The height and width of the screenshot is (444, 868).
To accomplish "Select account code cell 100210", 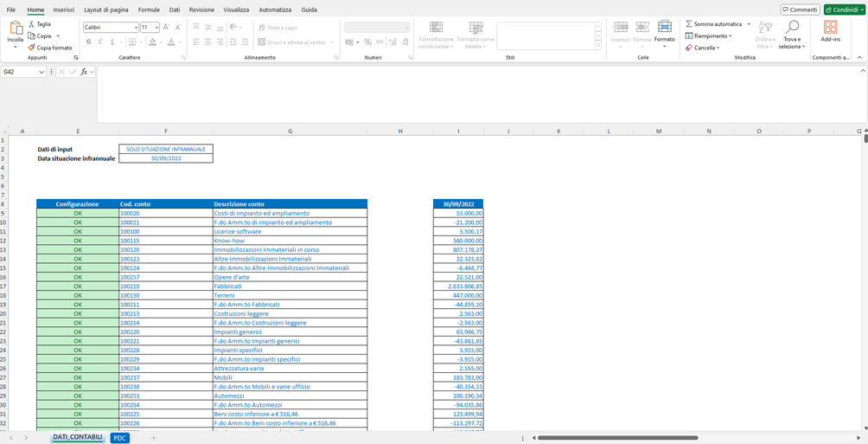I will pyautogui.click(x=165, y=286).
